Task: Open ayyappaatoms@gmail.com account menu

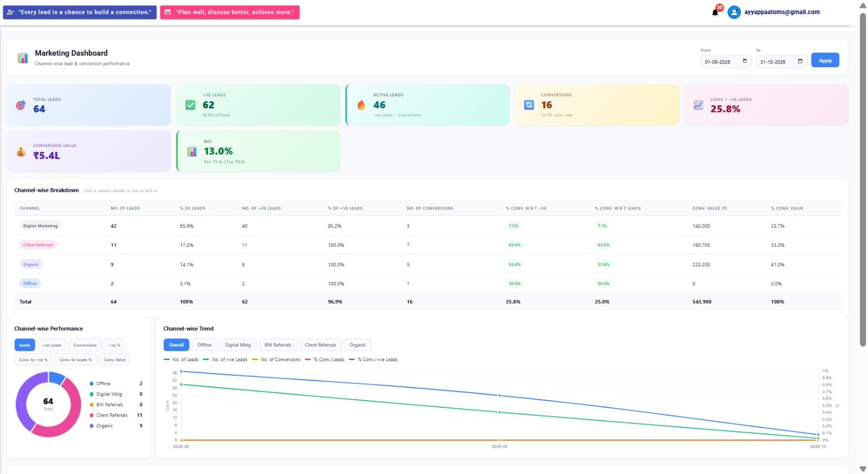Action: click(x=782, y=12)
